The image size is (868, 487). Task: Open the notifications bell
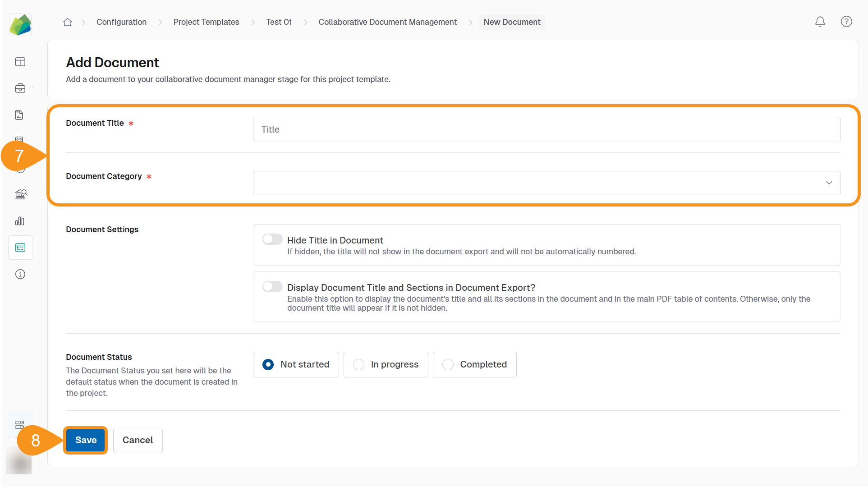[820, 22]
